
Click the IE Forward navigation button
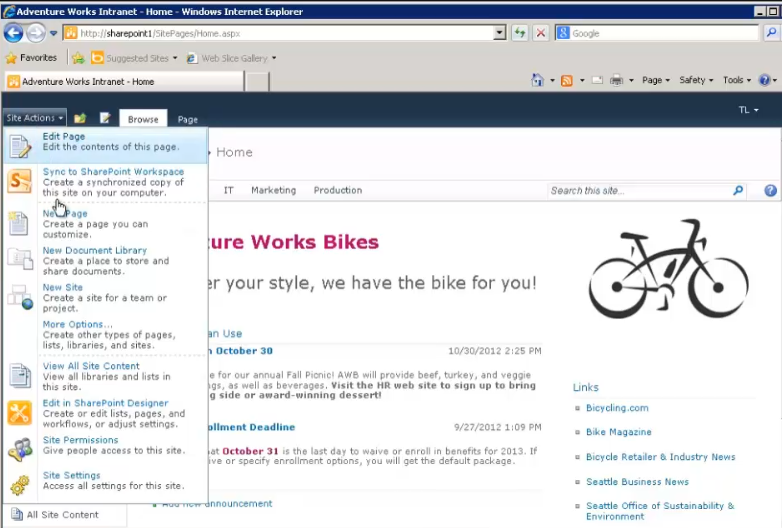pyautogui.click(x=35, y=33)
